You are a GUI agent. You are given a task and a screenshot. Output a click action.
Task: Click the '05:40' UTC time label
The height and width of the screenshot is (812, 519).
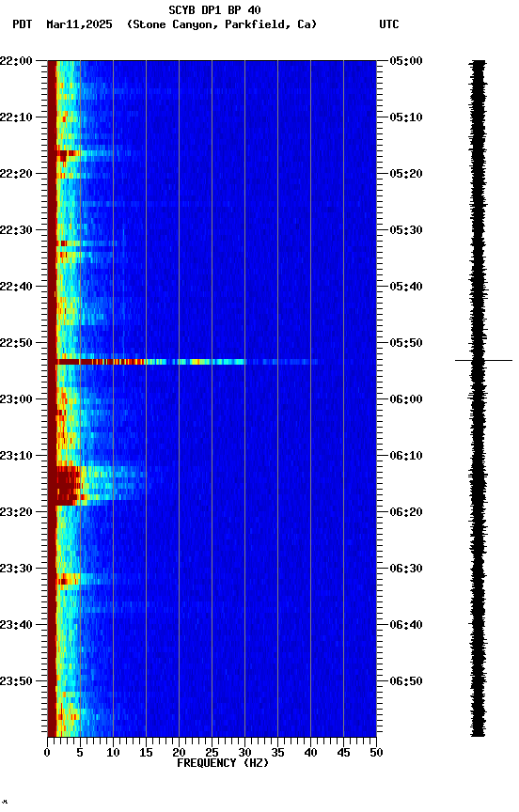click(406, 287)
